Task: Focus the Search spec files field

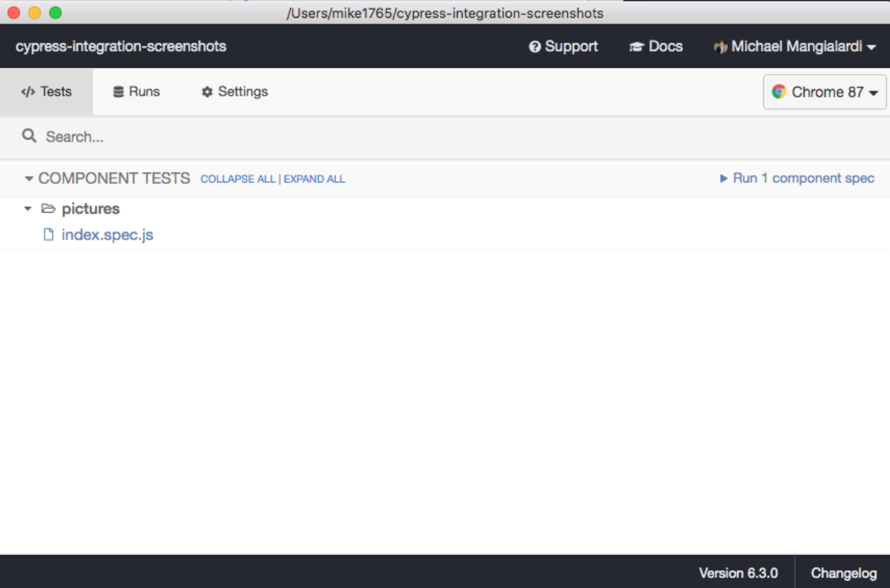Action: coord(445,136)
